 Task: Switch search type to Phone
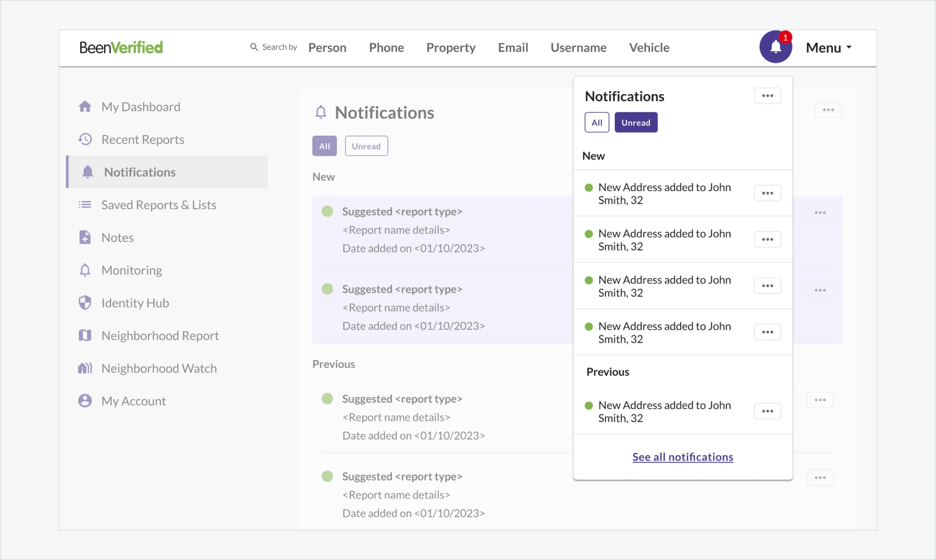(387, 48)
